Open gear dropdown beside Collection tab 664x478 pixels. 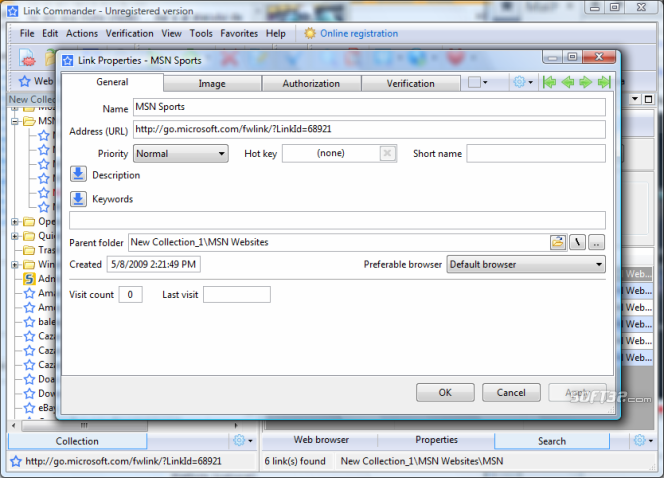243,440
